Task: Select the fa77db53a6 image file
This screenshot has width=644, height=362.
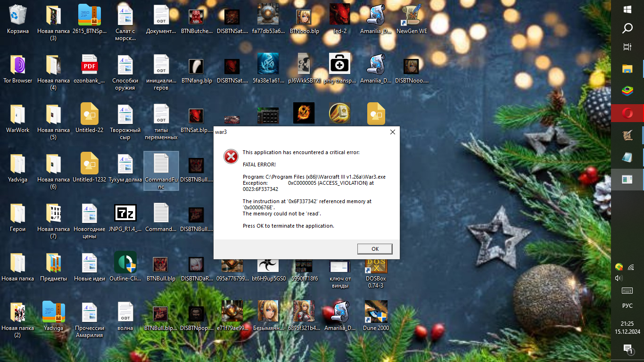Action: tap(268, 20)
